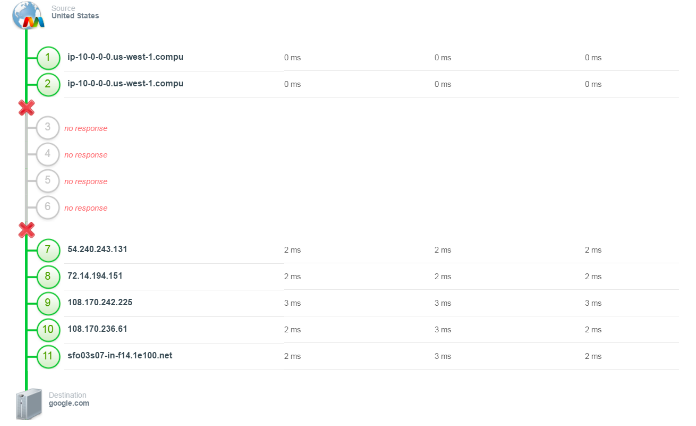Screen dimensions: 696x426
Task: Select hop 7 green circle
Action: tap(48, 250)
